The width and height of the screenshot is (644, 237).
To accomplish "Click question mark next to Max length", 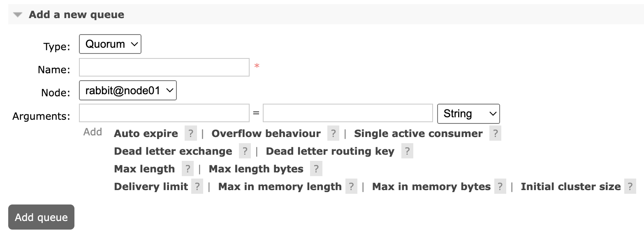I will [x=187, y=169].
